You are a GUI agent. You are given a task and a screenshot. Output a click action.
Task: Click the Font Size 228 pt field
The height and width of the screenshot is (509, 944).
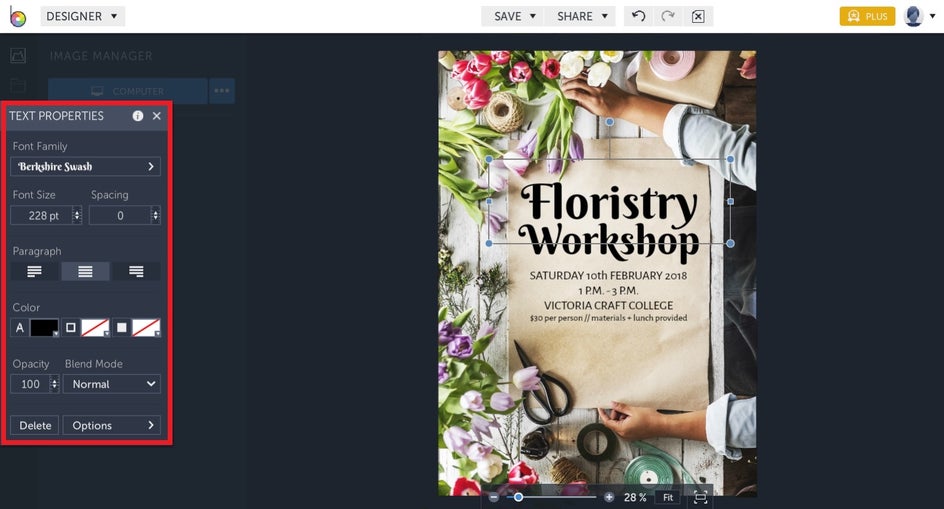pos(42,215)
